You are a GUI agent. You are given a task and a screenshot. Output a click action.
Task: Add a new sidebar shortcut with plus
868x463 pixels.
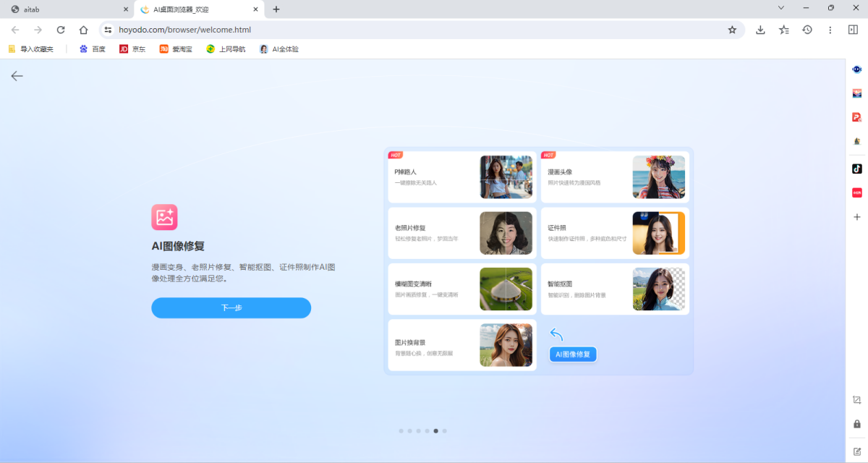tap(857, 217)
